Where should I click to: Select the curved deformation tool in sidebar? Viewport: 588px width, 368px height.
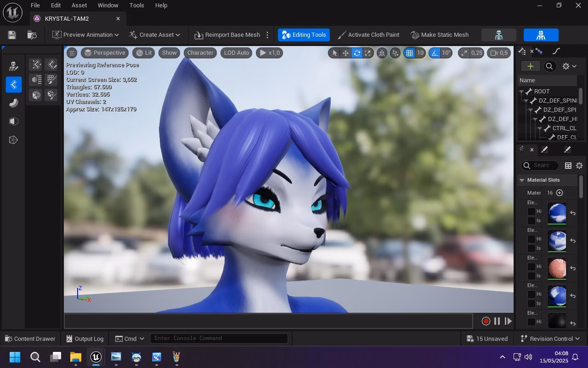(13, 103)
